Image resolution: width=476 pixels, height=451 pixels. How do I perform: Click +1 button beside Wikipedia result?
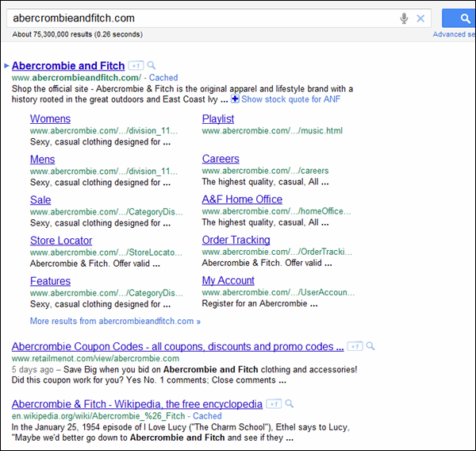274,404
